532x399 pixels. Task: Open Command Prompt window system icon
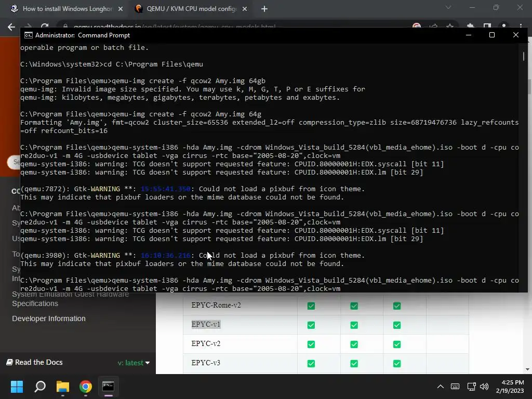pos(29,35)
